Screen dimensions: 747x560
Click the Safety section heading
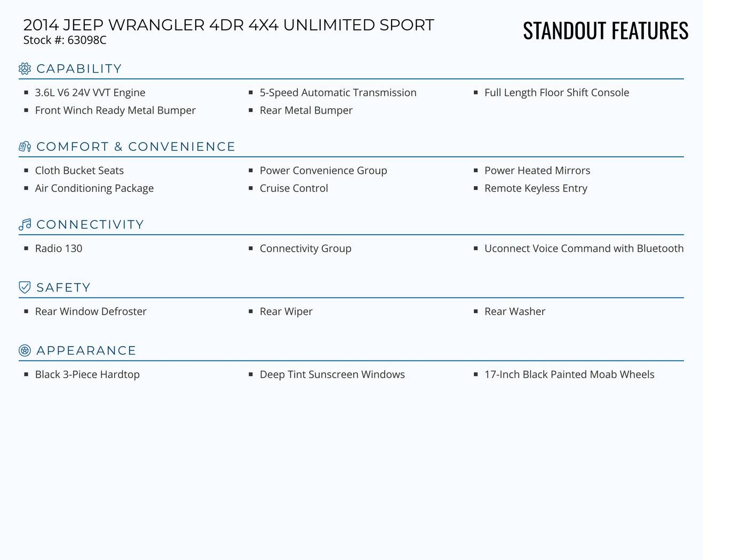[63, 287]
